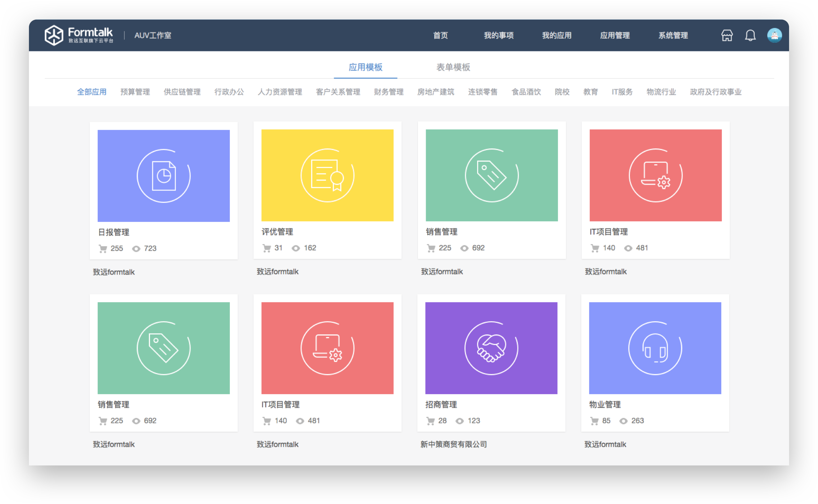This screenshot has width=818, height=504.
Task: Open 我的应用 in top navigation
Action: [557, 35]
